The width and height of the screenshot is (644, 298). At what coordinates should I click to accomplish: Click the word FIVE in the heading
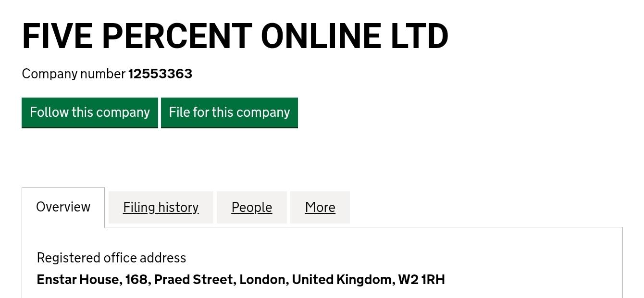click(x=57, y=37)
